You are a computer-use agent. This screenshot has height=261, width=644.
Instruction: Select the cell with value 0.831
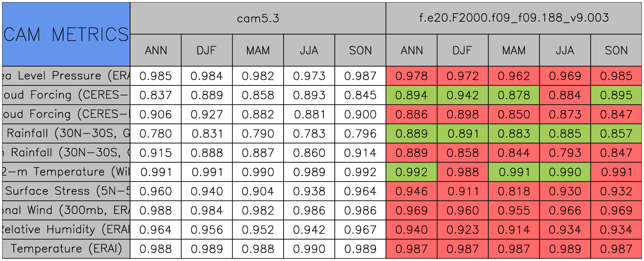207,134
